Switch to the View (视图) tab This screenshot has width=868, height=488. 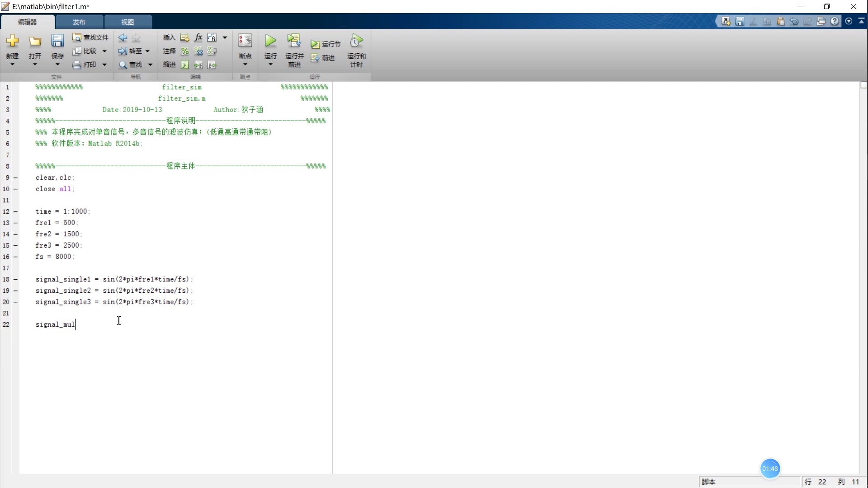tap(127, 22)
